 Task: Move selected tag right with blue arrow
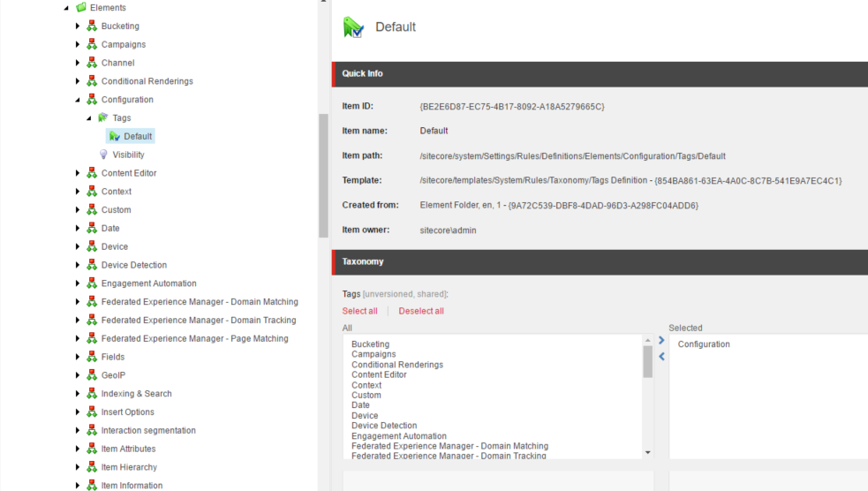661,340
